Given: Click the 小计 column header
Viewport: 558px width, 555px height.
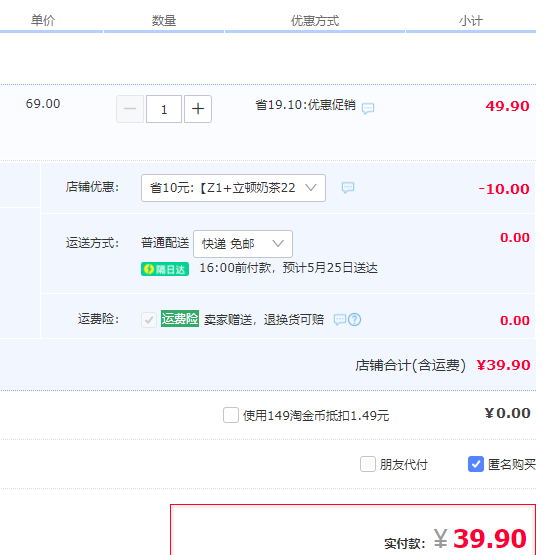Looking at the screenshot, I should point(470,21).
